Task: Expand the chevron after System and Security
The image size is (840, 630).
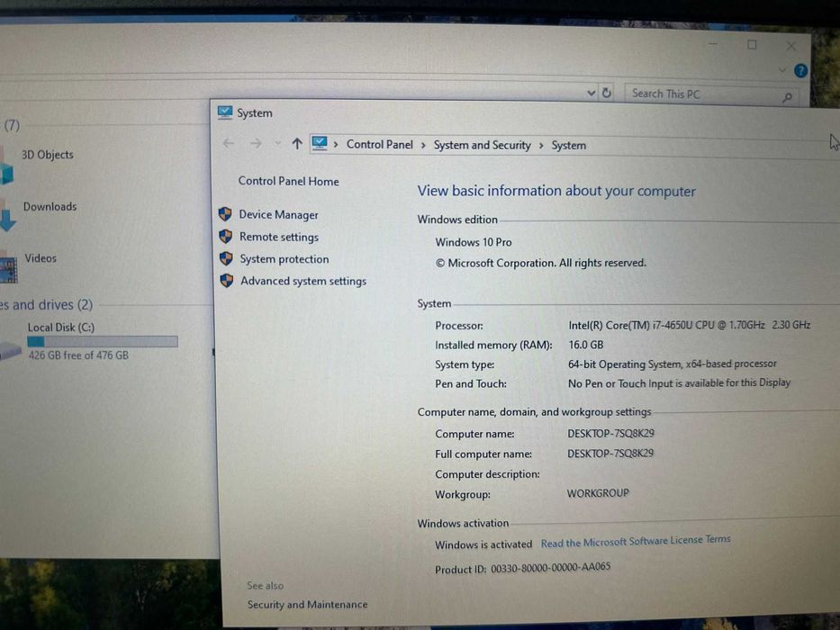Action: pyautogui.click(x=541, y=146)
